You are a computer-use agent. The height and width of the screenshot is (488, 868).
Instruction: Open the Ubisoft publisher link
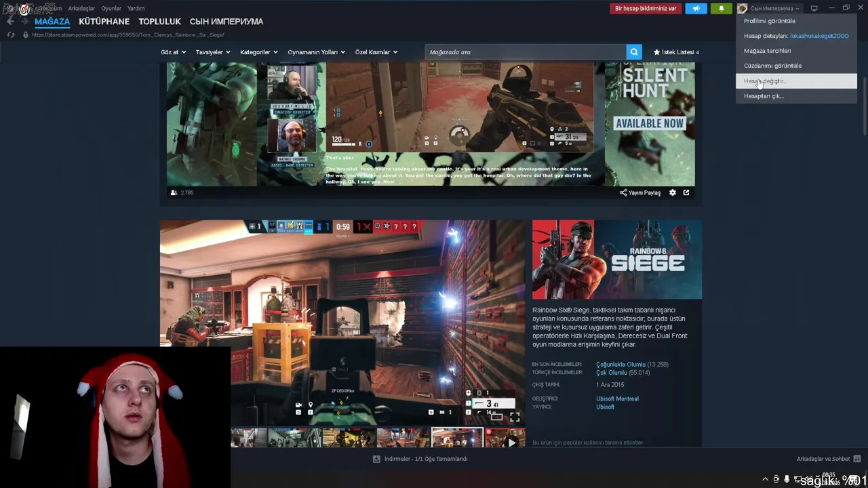coord(605,407)
